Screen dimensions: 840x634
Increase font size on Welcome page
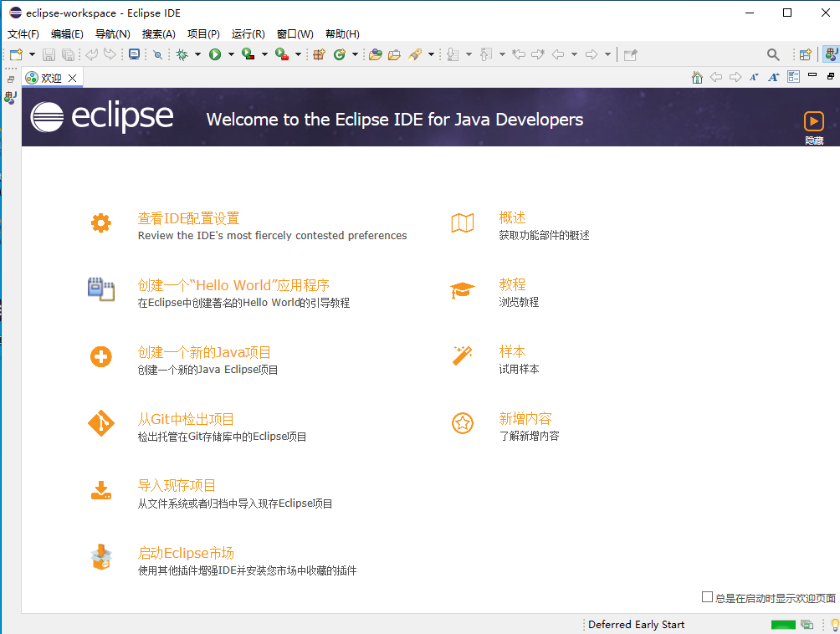point(773,77)
